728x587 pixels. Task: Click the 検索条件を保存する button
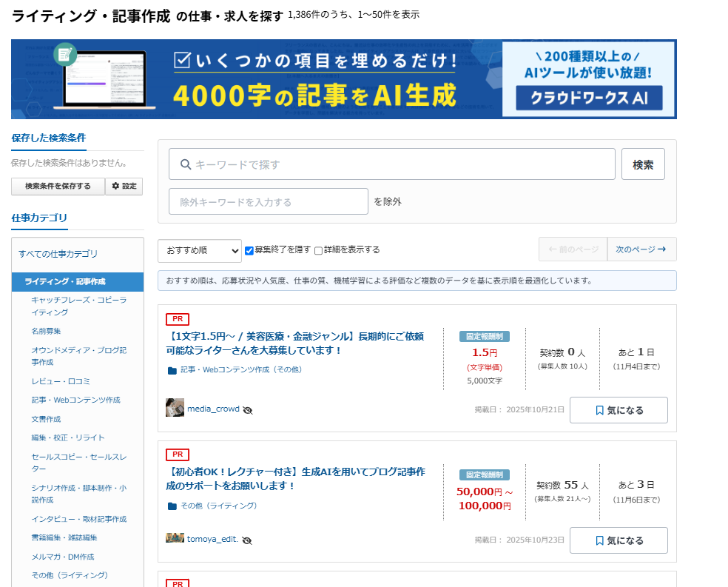tap(58, 187)
